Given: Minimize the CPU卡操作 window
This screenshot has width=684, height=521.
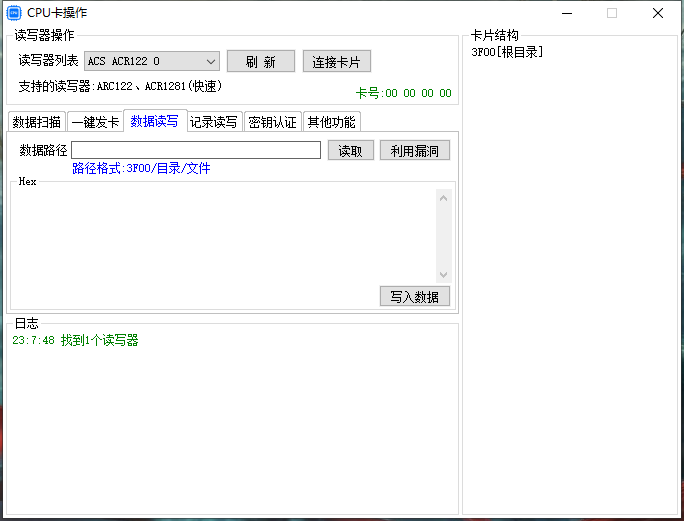Looking at the screenshot, I should 567,13.
